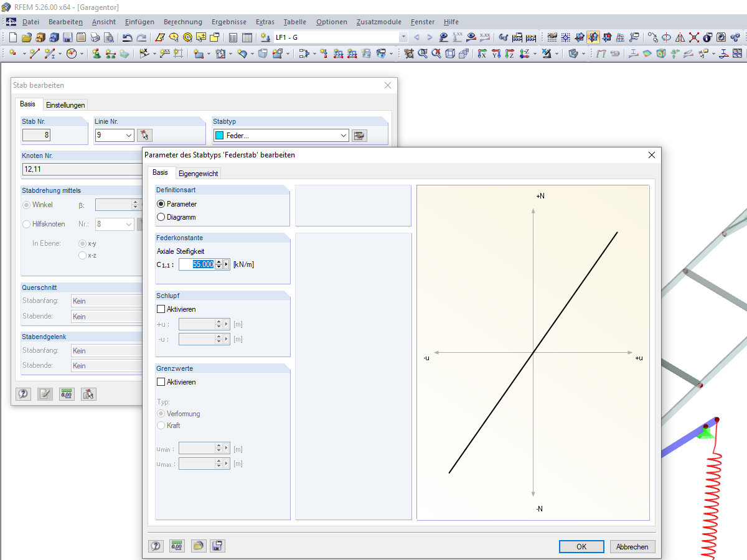Image resolution: width=747 pixels, height=560 pixels.
Task: Redo the last action
Action: (x=141, y=37)
